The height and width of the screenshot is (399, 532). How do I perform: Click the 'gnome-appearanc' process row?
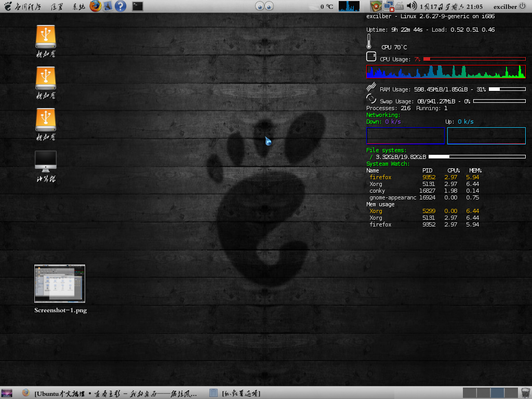(x=424, y=198)
